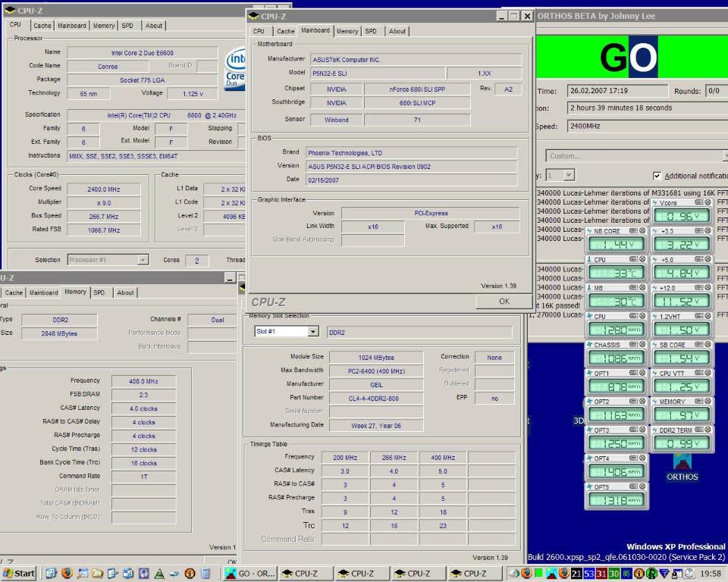Viewport: 728px width, 582px height.
Task: Close the CHASSIS fan sensor widget
Action: 642,344
